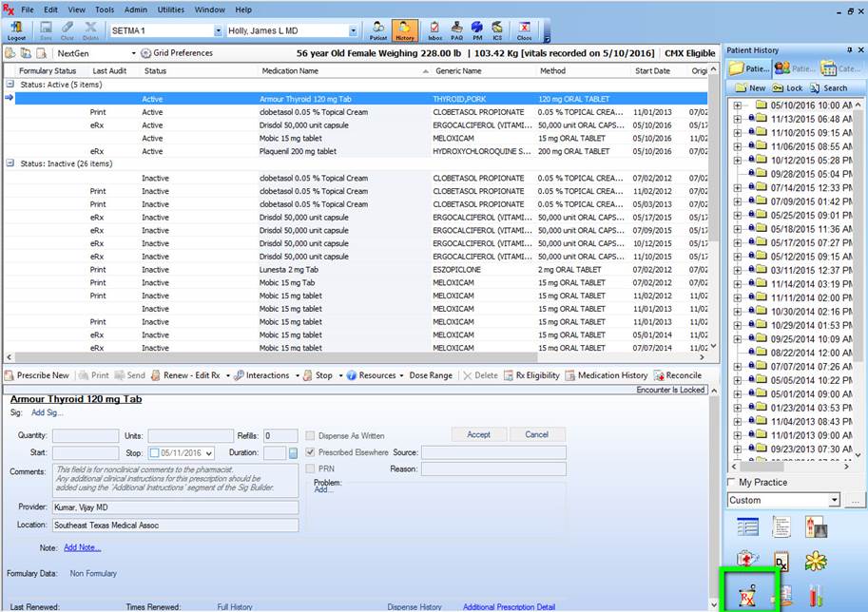The height and width of the screenshot is (612, 868).
Task: Uncheck Prescribed Elsewhere
Action: coord(310,452)
